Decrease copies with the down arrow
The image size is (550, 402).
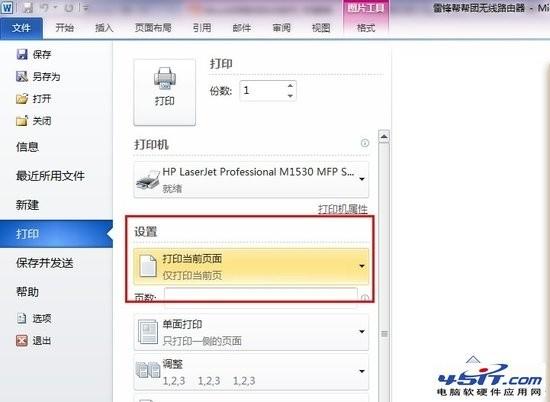290,95
